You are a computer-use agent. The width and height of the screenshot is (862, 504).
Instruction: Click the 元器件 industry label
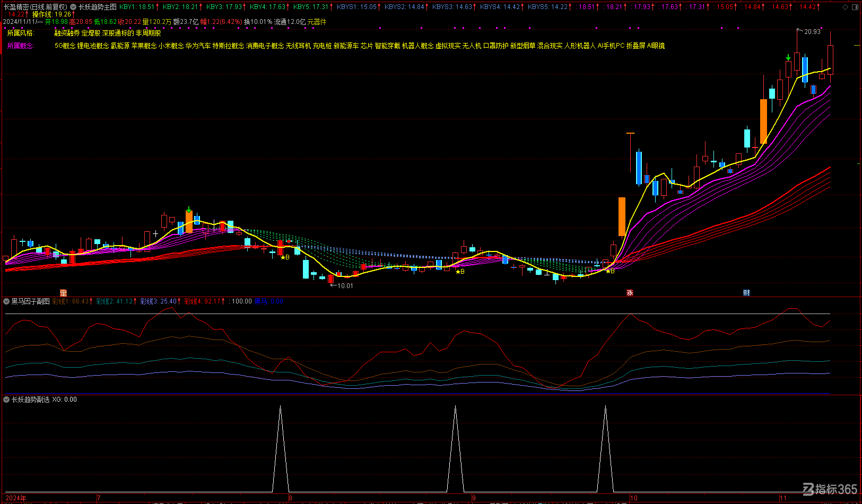(x=317, y=22)
